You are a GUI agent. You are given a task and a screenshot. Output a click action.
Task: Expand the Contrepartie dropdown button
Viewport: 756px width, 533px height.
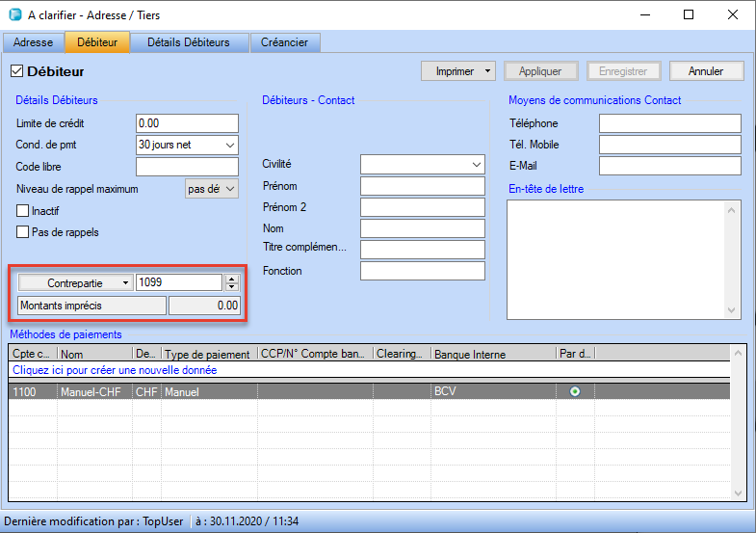click(x=75, y=282)
